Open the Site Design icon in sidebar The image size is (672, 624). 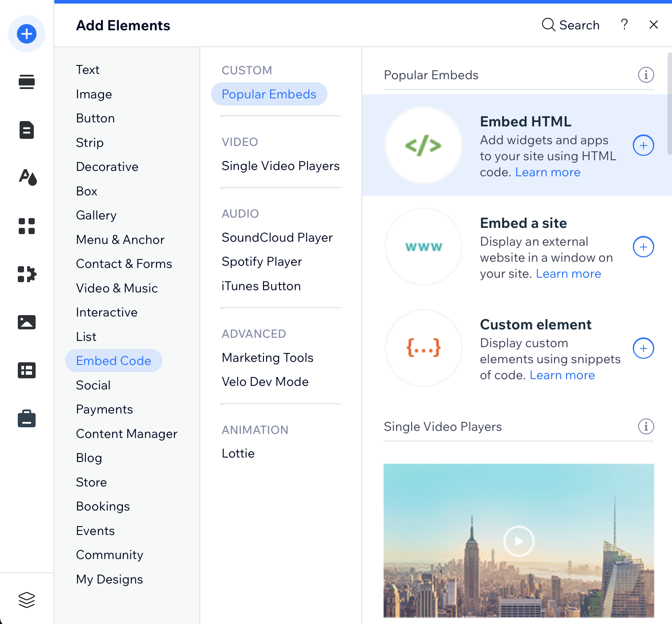pyautogui.click(x=27, y=178)
